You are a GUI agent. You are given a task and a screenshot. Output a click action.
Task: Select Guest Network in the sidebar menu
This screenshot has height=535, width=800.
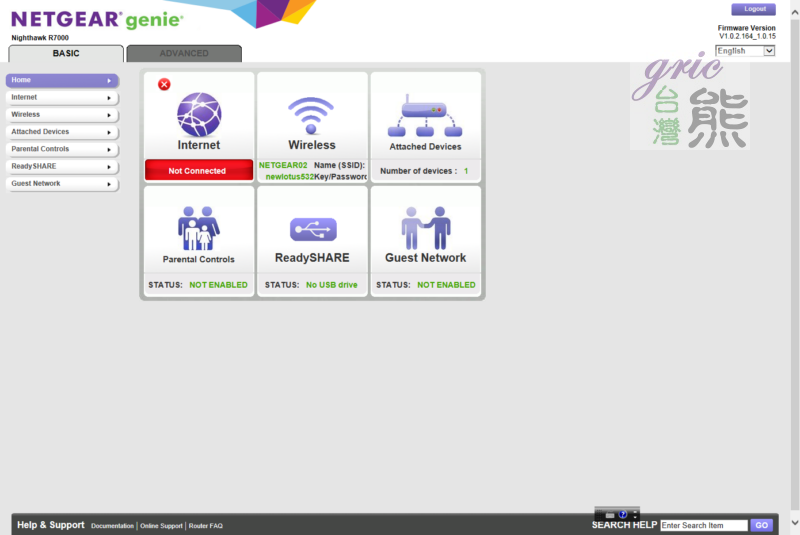[x=62, y=184]
